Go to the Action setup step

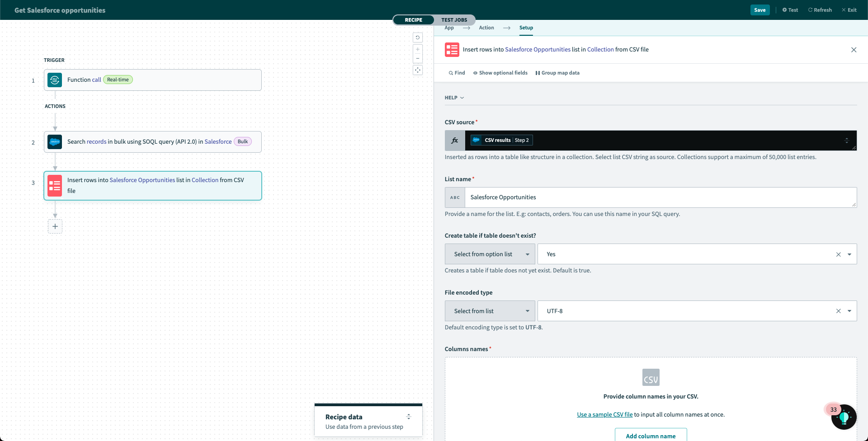pos(486,28)
